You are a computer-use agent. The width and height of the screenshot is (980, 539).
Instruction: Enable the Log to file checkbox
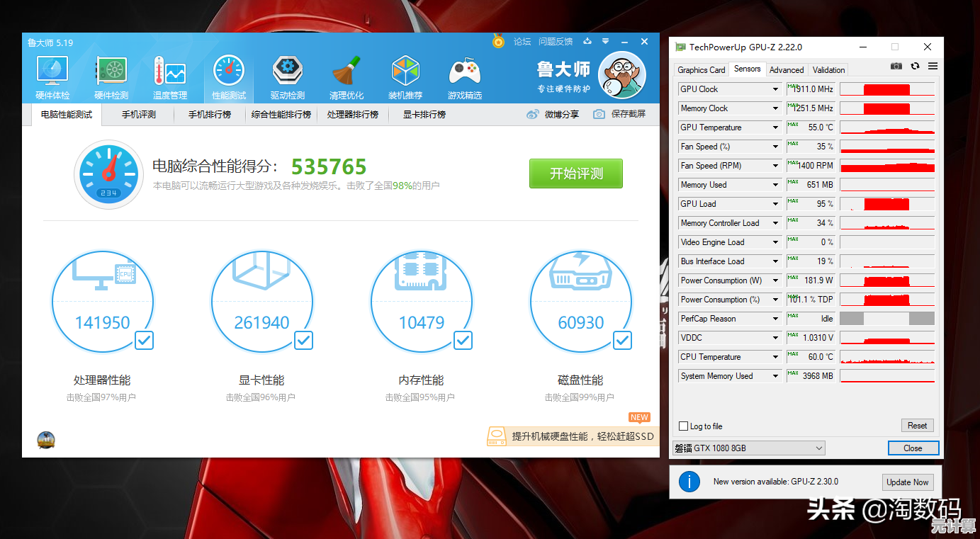tap(684, 426)
